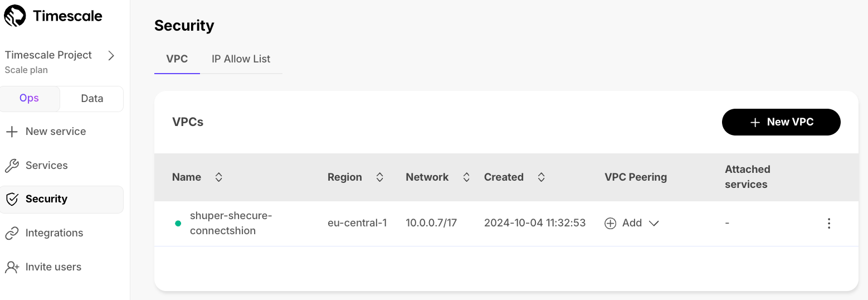This screenshot has height=300, width=868.
Task: Expand the Add peering dropdown chevron
Action: click(654, 223)
